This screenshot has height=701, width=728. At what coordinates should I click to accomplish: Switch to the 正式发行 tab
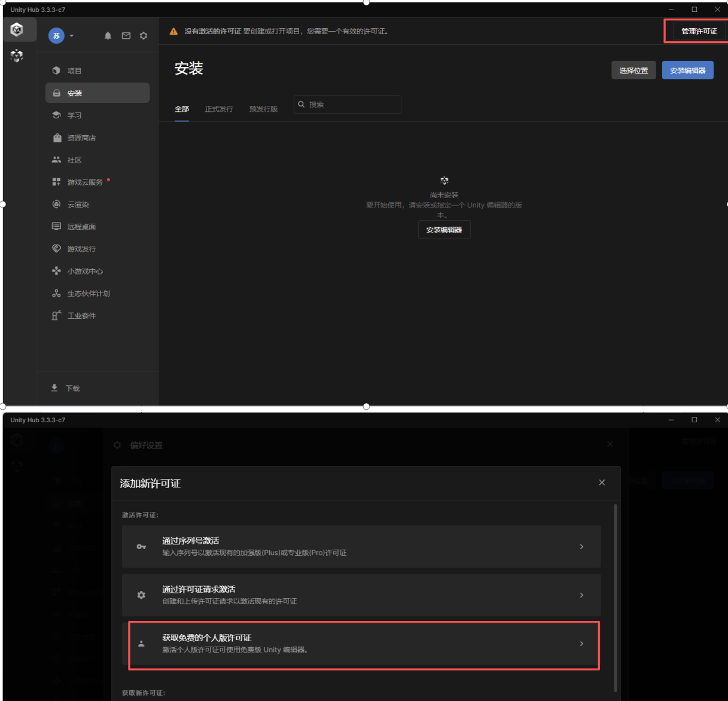click(x=219, y=109)
